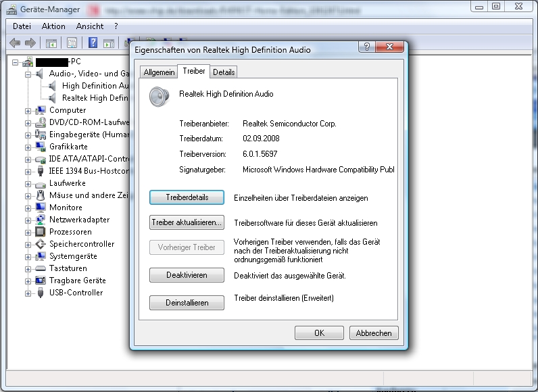Switch to the Allgemein tab

[159, 72]
